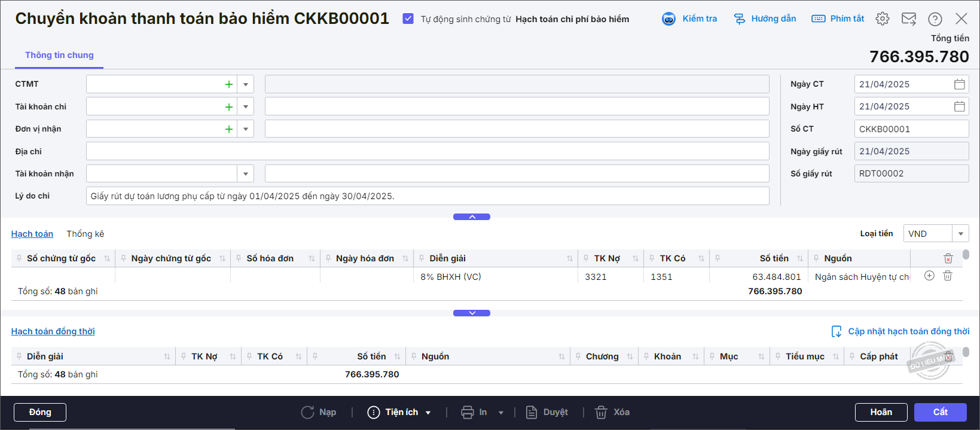Add a row after 8% BHXH (VC)
Viewport: 980px width, 430px height.
pyautogui.click(x=929, y=276)
